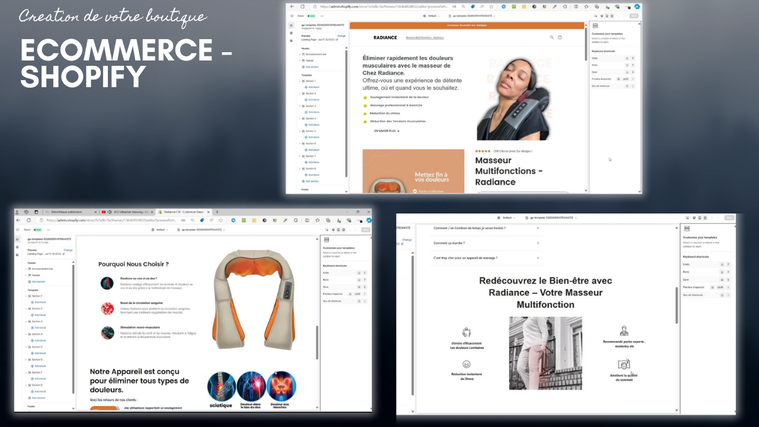Click the neck and back pain round icon
Image resolution: width=759 pixels, height=427 pixels.
(x=107, y=283)
